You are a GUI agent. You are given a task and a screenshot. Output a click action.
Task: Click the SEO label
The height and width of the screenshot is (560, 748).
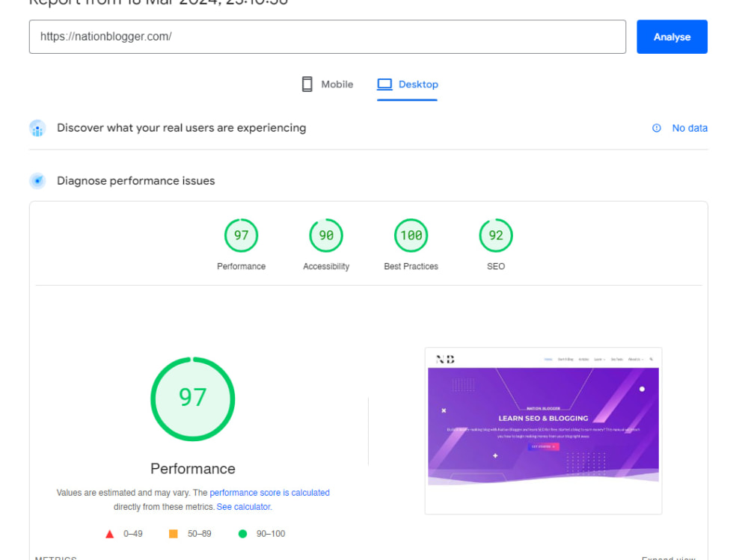coord(496,266)
